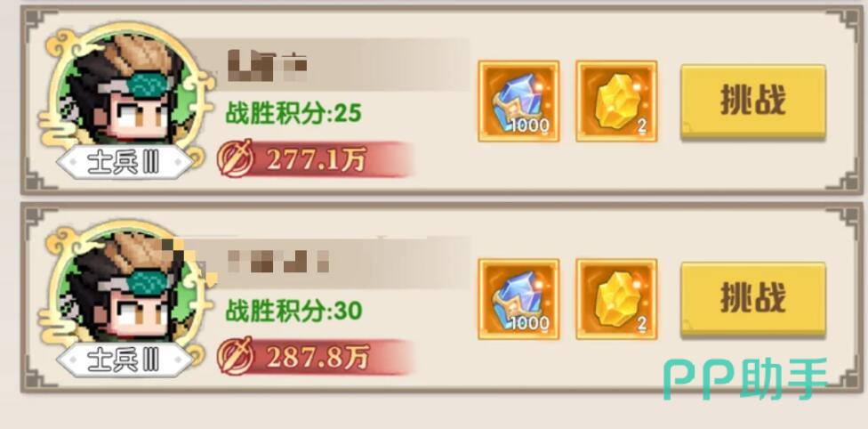
Task: Click the 挑战 button for 277.1万 opponent
Action: pos(753,101)
